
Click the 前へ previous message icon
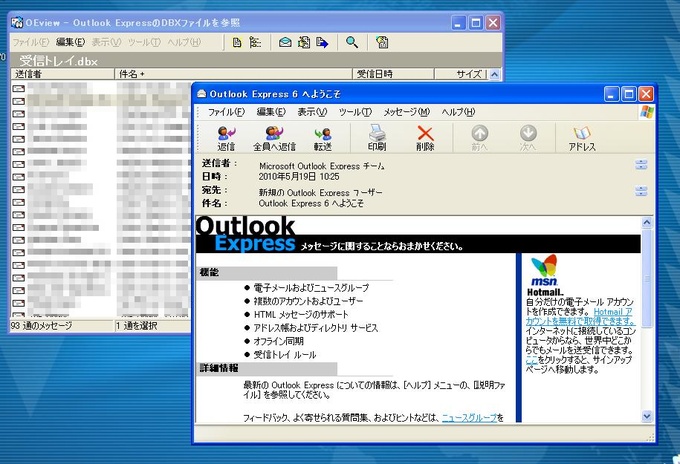click(x=480, y=138)
